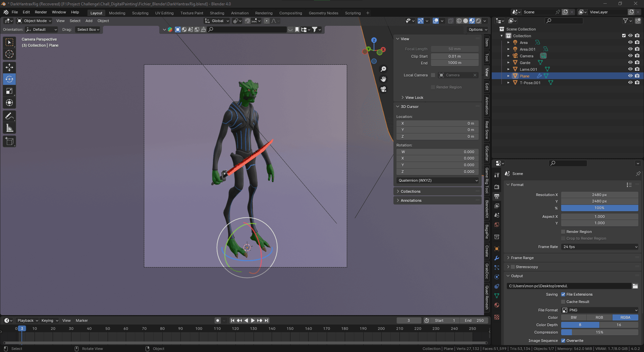Open the Window menu

[59, 12]
